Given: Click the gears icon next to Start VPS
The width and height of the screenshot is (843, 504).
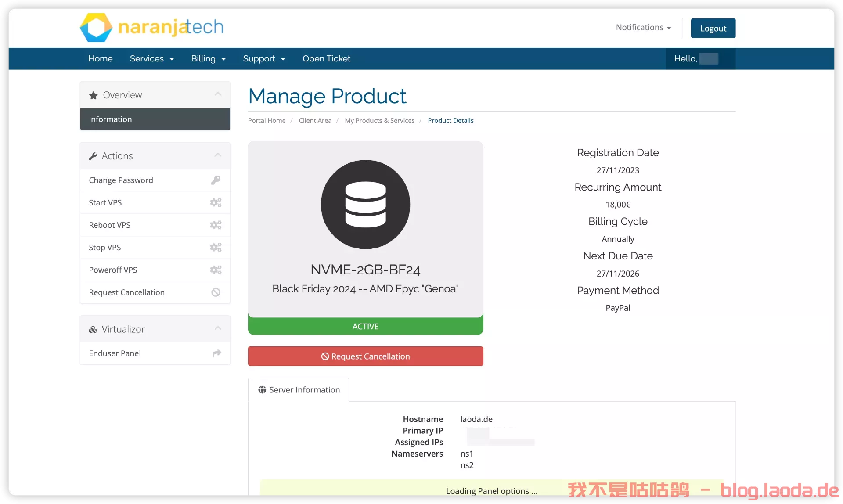Looking at the screenshot, I should click(216, 202).
